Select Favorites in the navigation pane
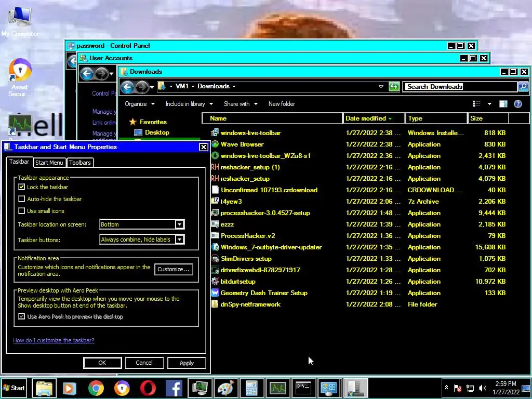532x399 pixels. click(x=153, y=122)
